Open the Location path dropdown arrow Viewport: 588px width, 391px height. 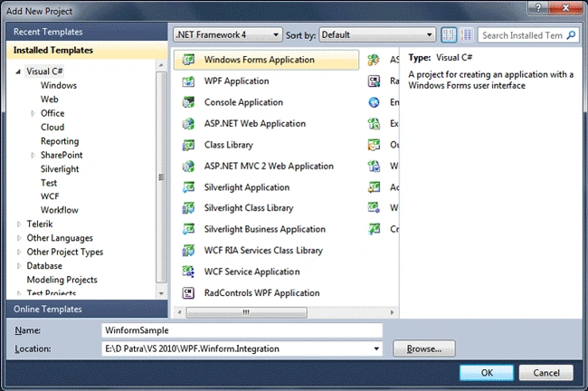tap(376, 349)
